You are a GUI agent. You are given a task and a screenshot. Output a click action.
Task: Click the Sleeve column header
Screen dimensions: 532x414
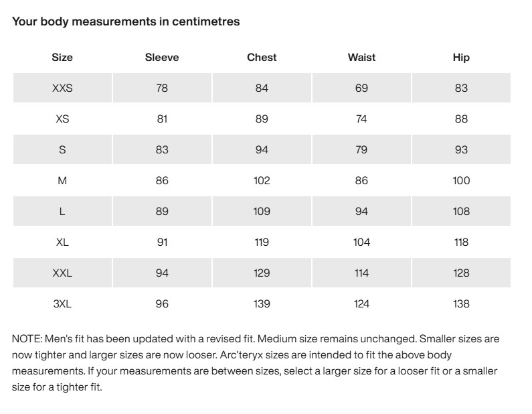click(162, 57)
